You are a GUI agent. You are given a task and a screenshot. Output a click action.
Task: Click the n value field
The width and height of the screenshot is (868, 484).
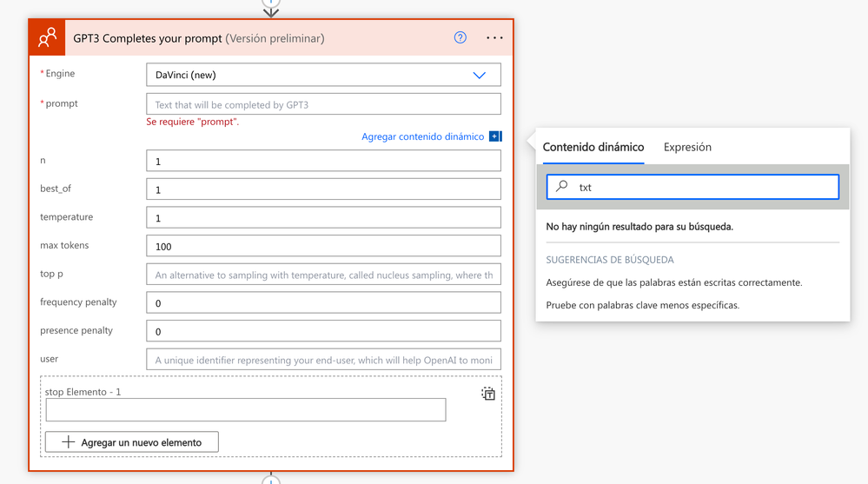point(323,161)
